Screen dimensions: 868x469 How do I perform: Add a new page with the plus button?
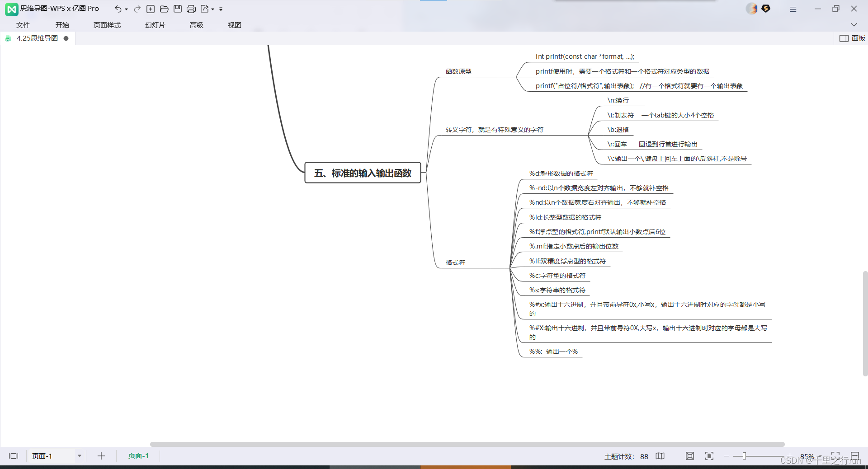tap(101, 456)
